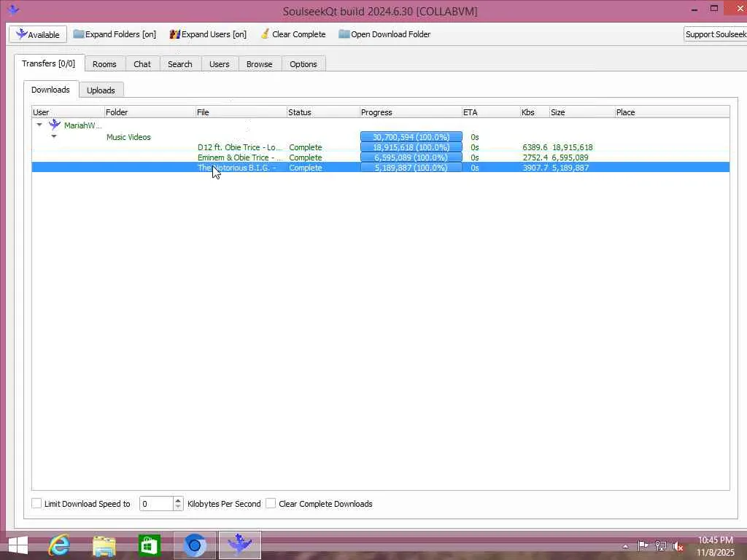Sort by the Status column header
The width and height of the screenshot is (747, 560).
323,112
